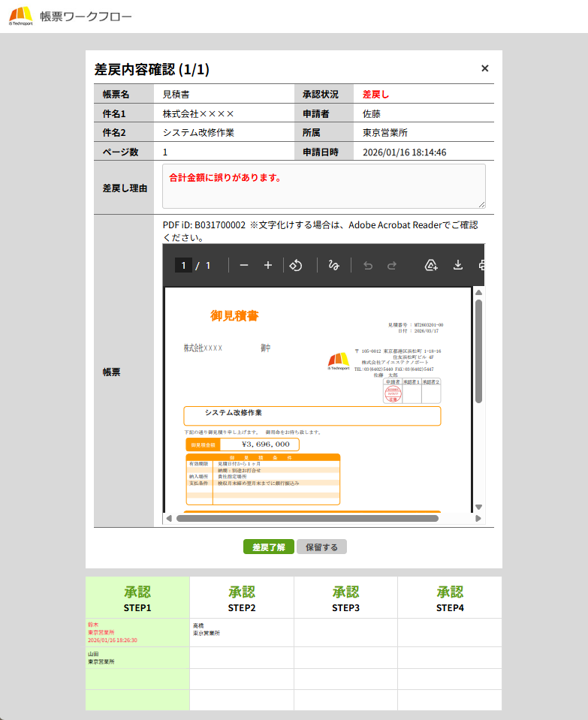588x720 pixels.
Task: Click the print icon in PDF toolbar
Action: point(481,265)
